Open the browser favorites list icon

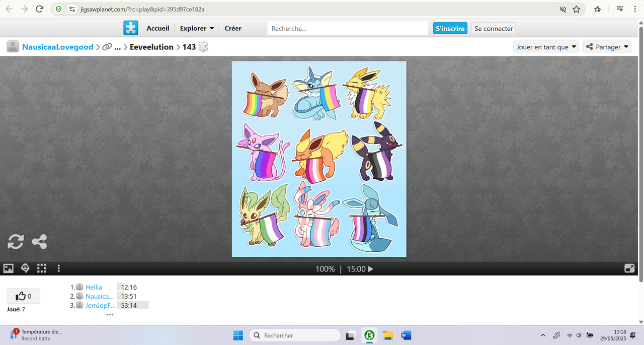[x=597, y=9]
